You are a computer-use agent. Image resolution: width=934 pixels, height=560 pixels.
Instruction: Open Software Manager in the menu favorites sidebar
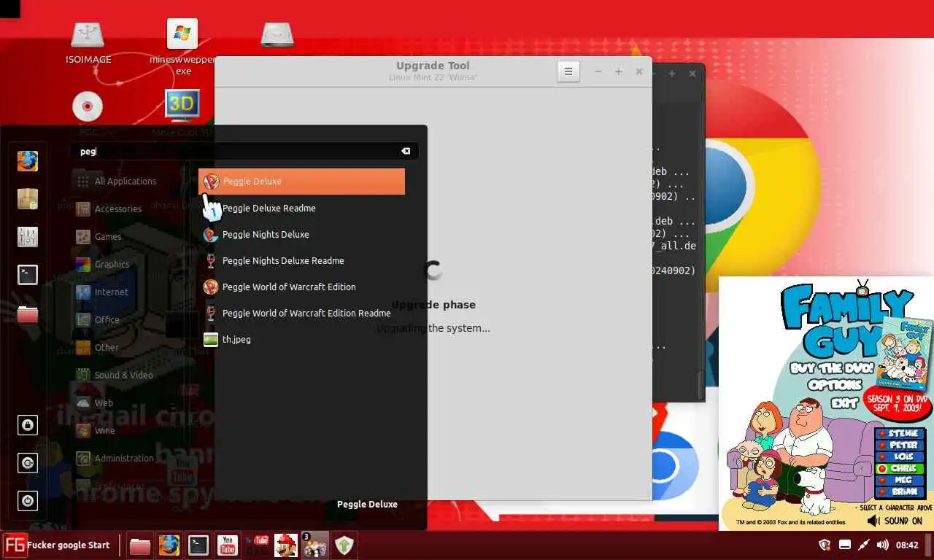point(28,198)
